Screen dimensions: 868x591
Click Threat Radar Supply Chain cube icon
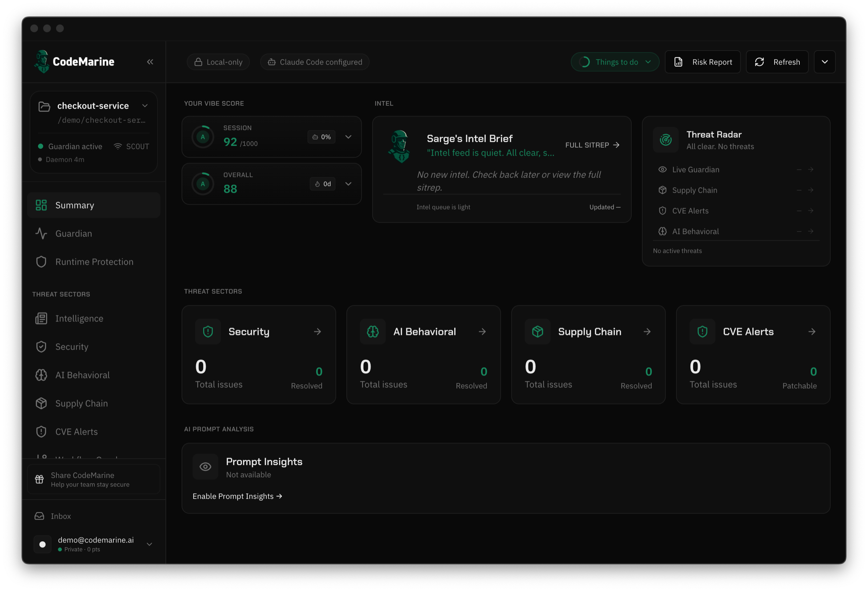click(662, 190)
